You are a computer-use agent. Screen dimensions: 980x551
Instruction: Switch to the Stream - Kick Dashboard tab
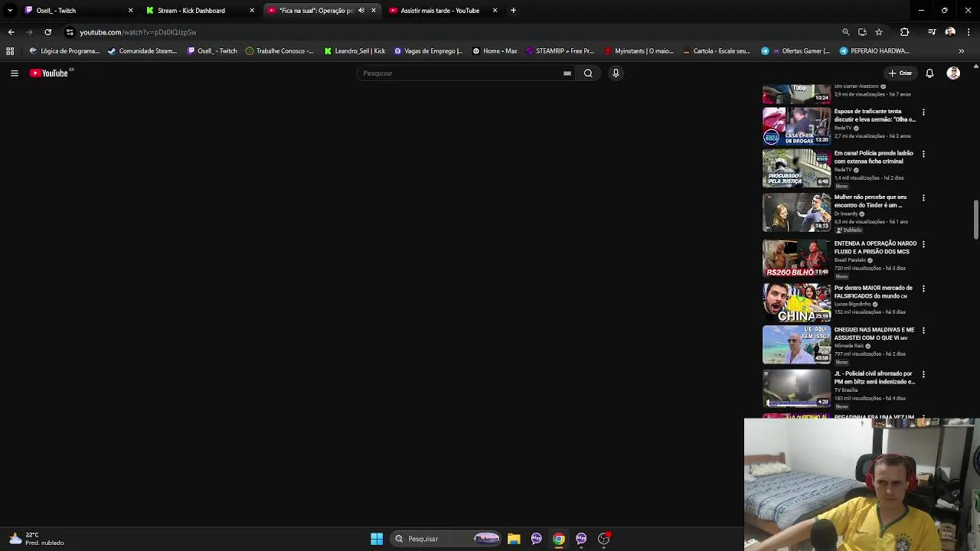click(198, 11)
